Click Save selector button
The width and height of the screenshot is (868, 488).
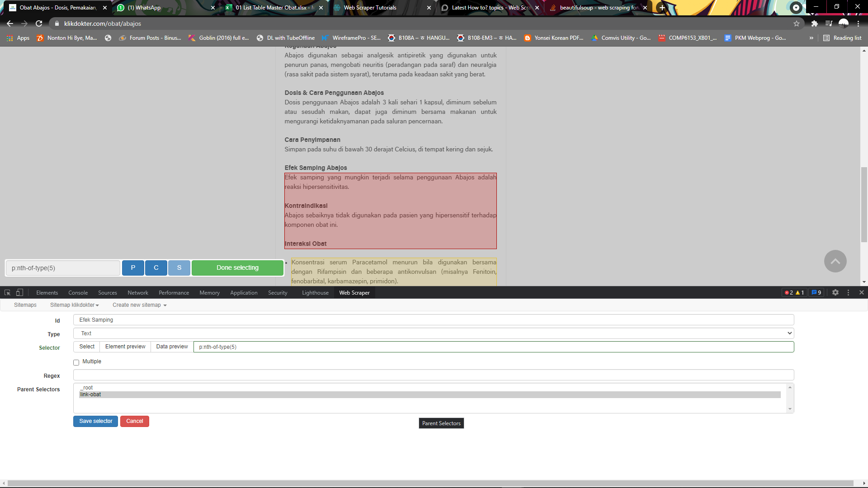[x=95, y=421]
